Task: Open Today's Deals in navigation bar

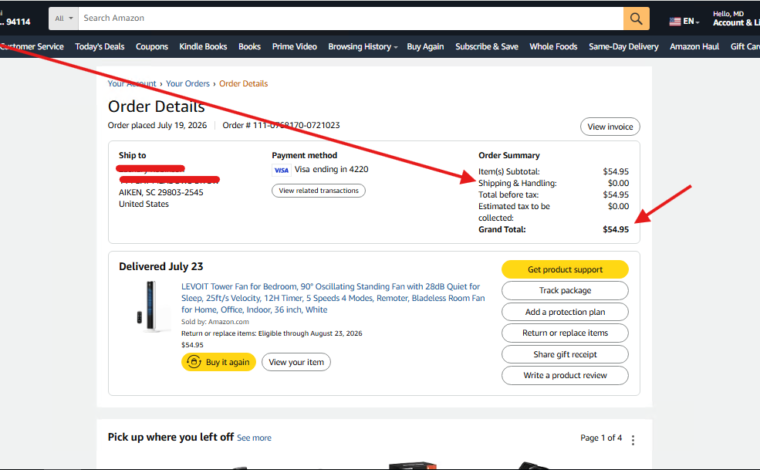Action: (99, 47)
